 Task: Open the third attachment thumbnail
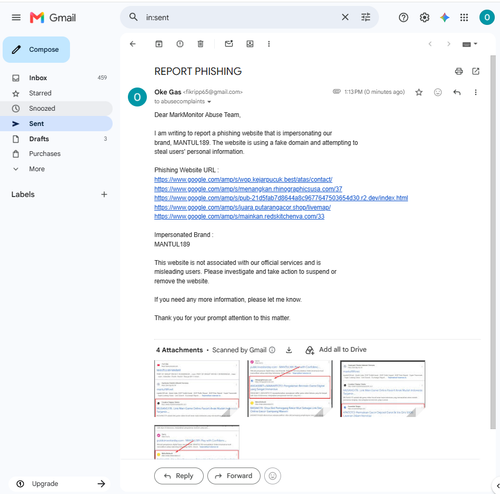pyautogui.click(x=383, y=388)
